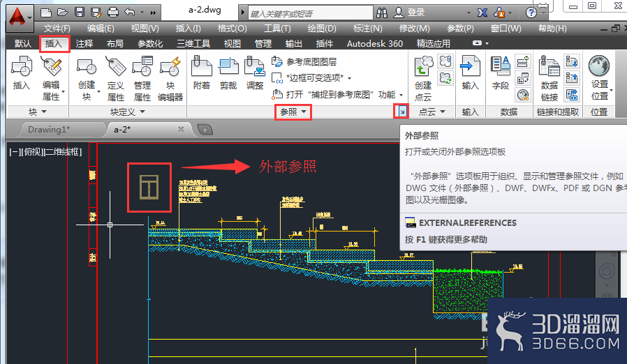Open the 登录 sign-in dropdown
This screenshot has height=364, width=627.
click(x=469, y=13)
